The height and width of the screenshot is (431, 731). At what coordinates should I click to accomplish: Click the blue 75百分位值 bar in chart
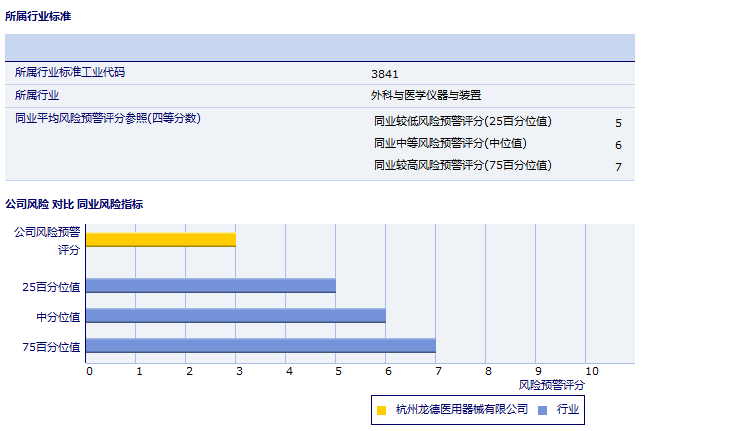click(260, 346)
